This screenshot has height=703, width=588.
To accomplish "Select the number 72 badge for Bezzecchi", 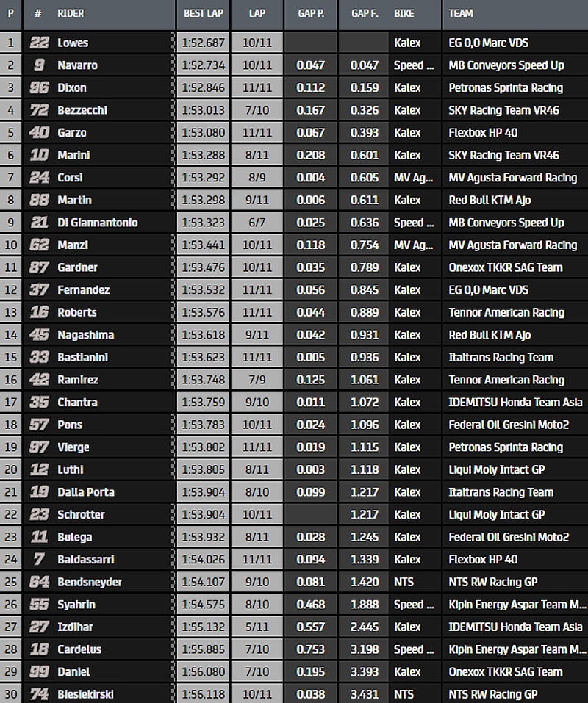I will [39, 110].
